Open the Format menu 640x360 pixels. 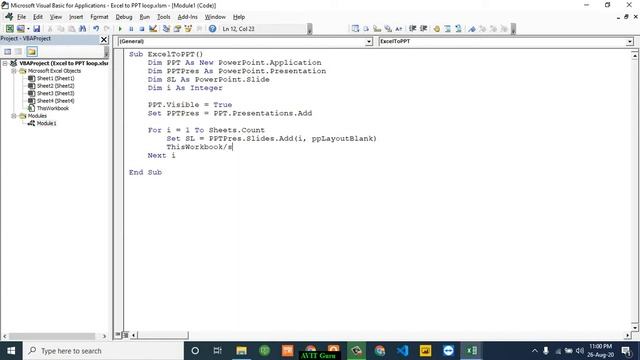click(x=99, y=17)
